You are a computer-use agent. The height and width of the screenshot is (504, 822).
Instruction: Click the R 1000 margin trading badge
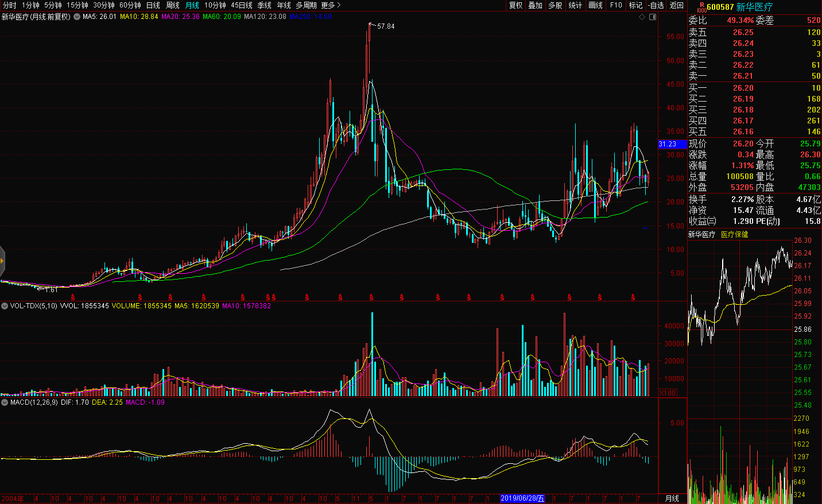pyautogui.click(x=701, y=7)
